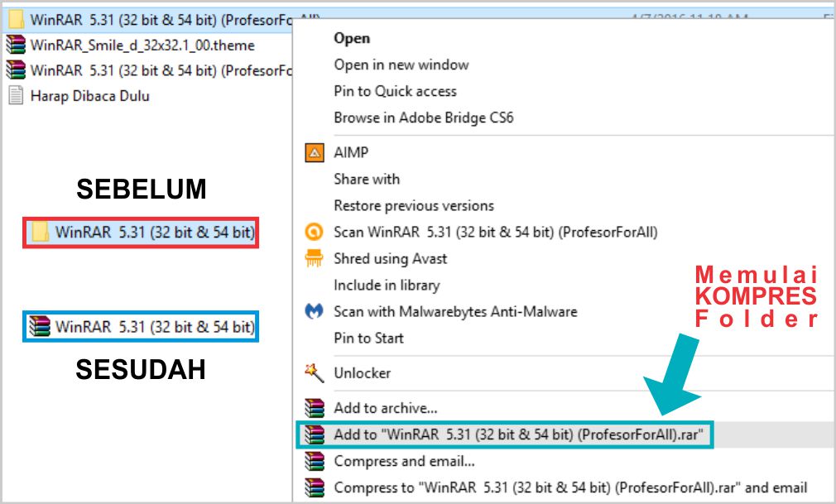Choose Pin to Quick access
This screenshot has width=836, height=504.
[x=395, y=91]
